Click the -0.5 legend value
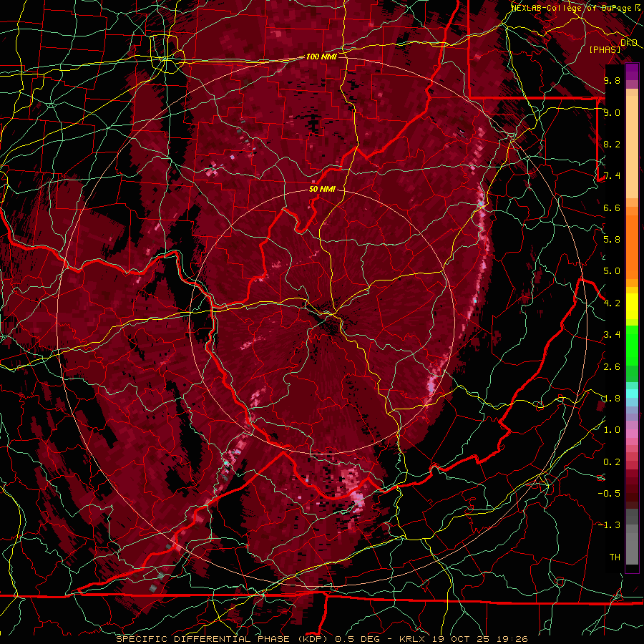644x644 pixels. pos(609,494)
